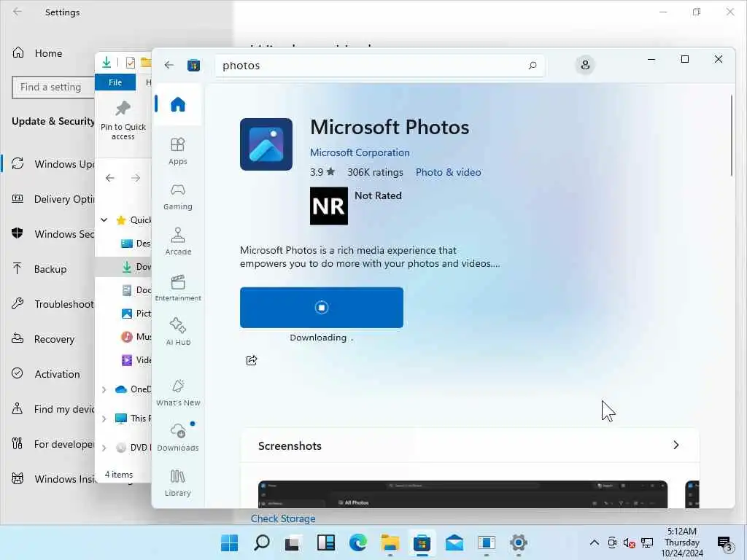747x560 pixels.
Task: Open Activation in Settings sidebar
Action: pos(46,374)
